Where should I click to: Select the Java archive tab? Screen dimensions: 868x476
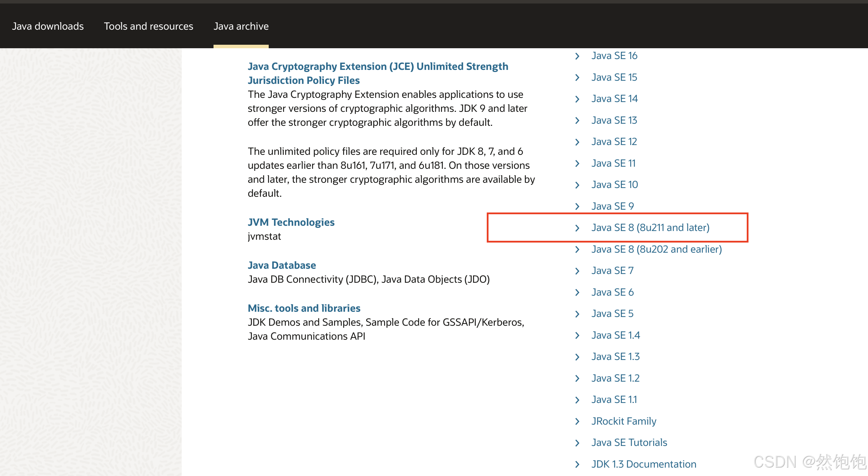(x=241, y=26)
